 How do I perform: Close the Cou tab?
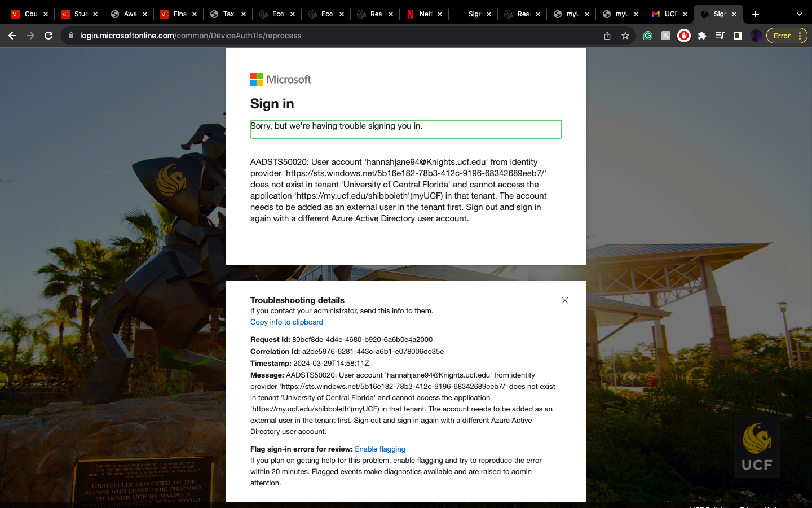pos(46,14)
